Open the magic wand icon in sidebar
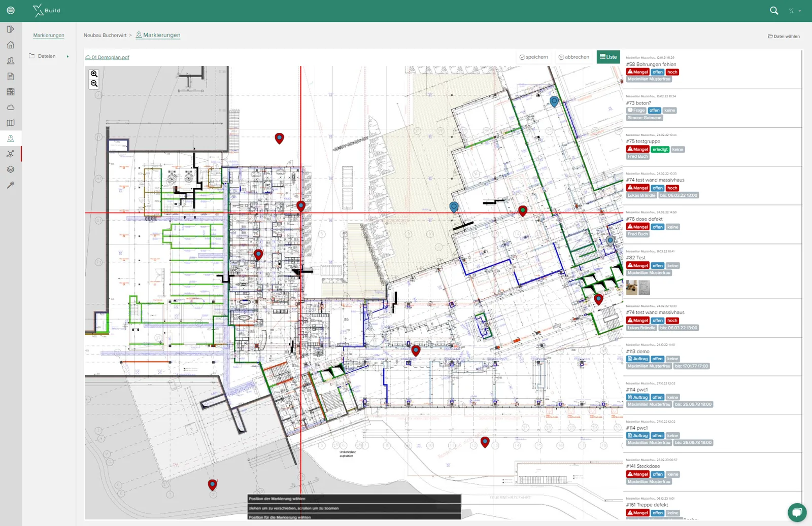This screenshot has width=812, height=526. (11, 185)
